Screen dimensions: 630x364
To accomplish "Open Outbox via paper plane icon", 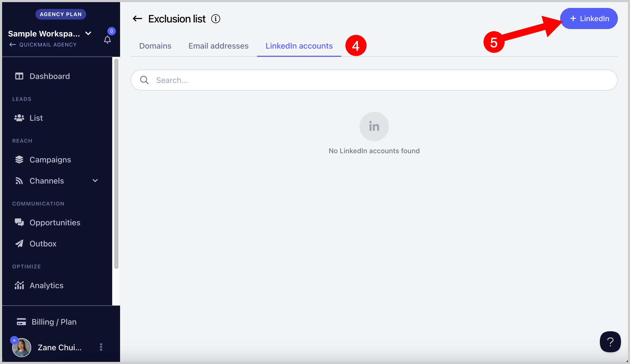I will point(19,244).
